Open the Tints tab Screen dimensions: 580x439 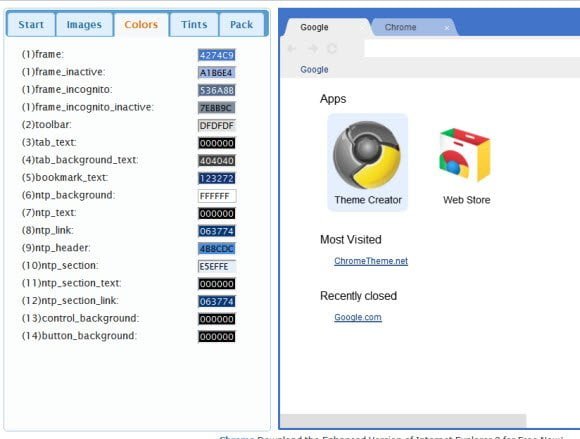[194, 24]
